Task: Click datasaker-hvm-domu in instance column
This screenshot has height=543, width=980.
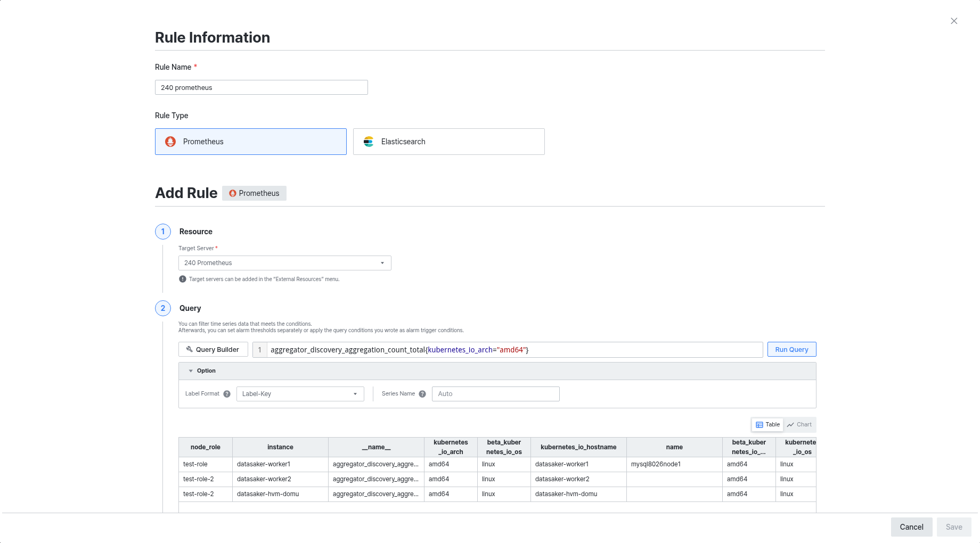Action: pyautogui.click(x=280, y=494)
